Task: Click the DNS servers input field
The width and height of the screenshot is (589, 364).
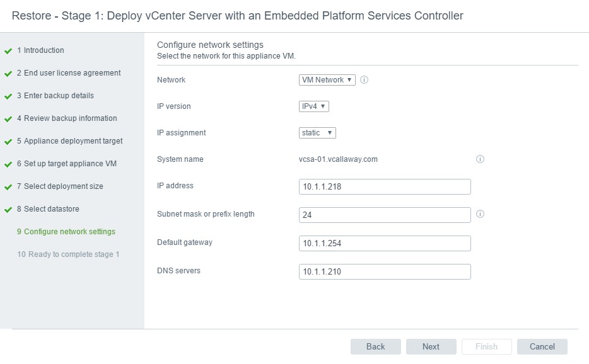Action: pyautogui.click(x=385, y=271)
